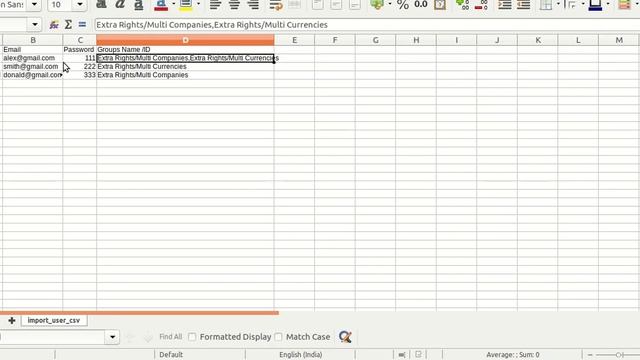Click the merge cells icon
640x360 pixels.
[x=295, y=5]
